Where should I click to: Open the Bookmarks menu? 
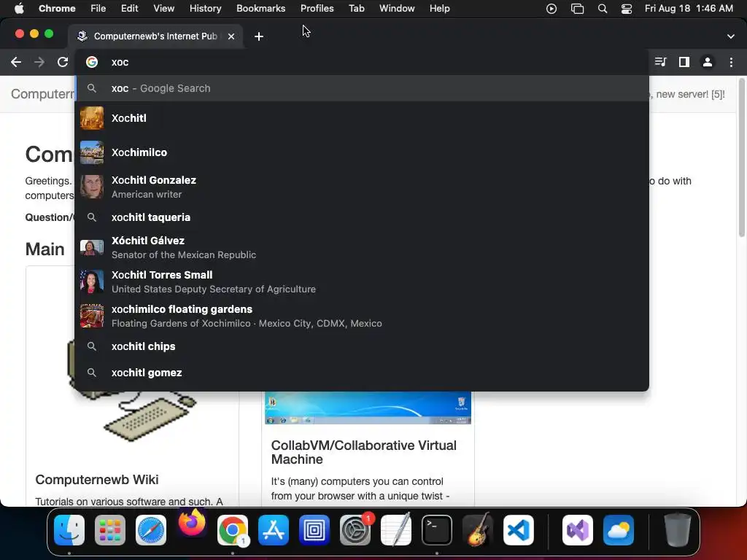[260, 9]
